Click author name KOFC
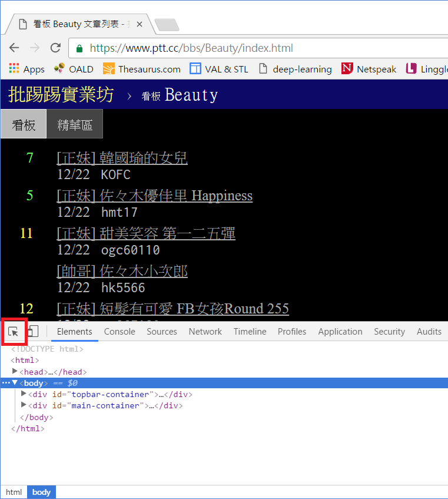448x499 pixels. coord(116,175)
